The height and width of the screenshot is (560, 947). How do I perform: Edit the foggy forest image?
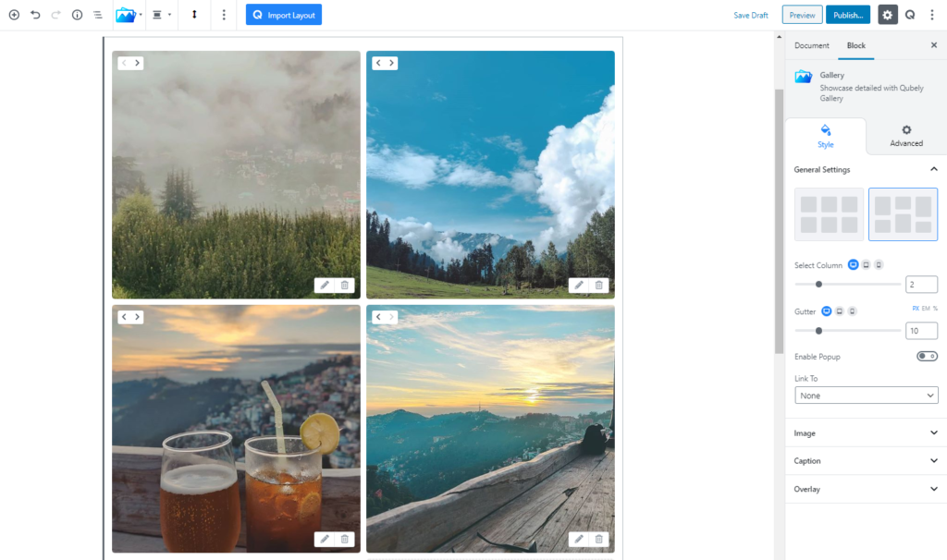(325, 285)
